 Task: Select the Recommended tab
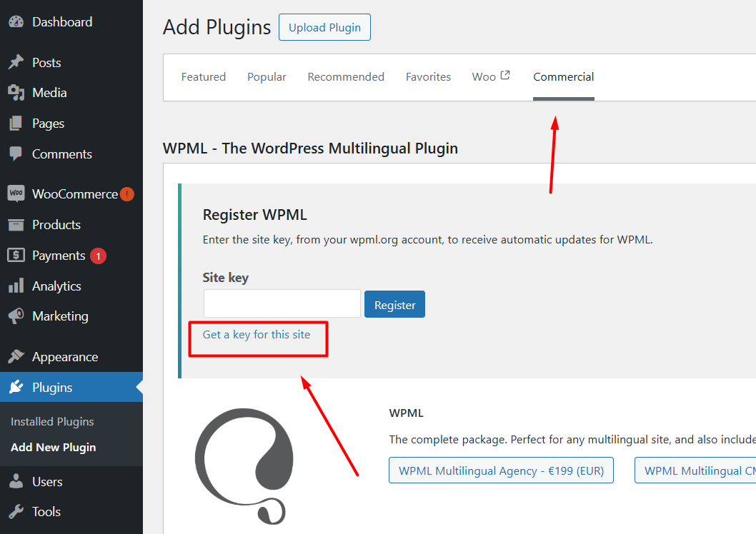coord(346,77)
